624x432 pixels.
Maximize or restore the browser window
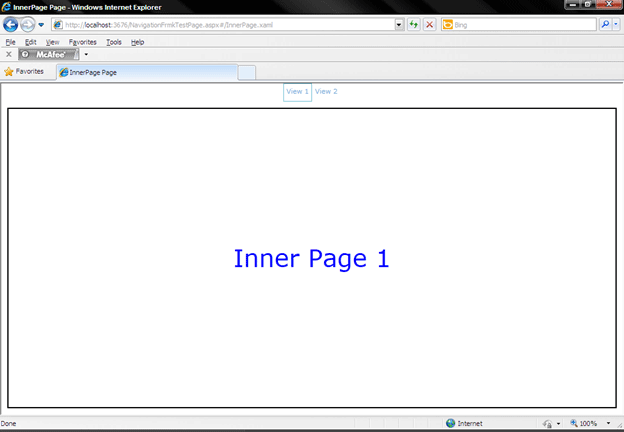tap(588, 4)
